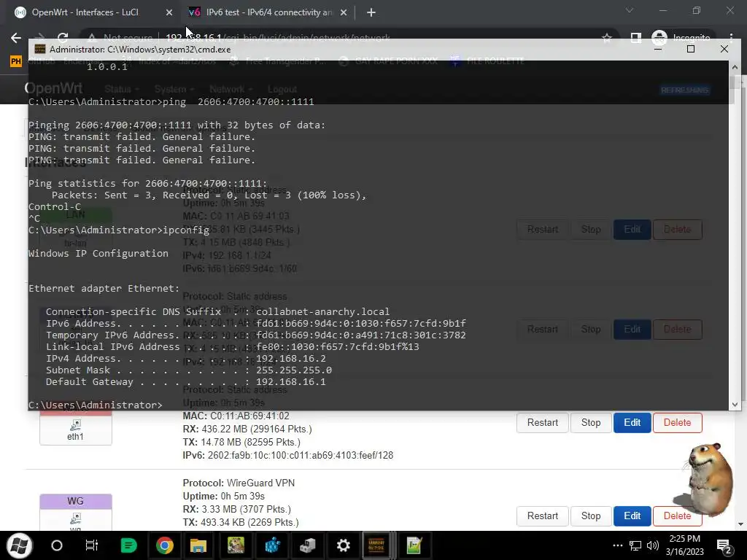Select the active cmd taskbar item

376,545
